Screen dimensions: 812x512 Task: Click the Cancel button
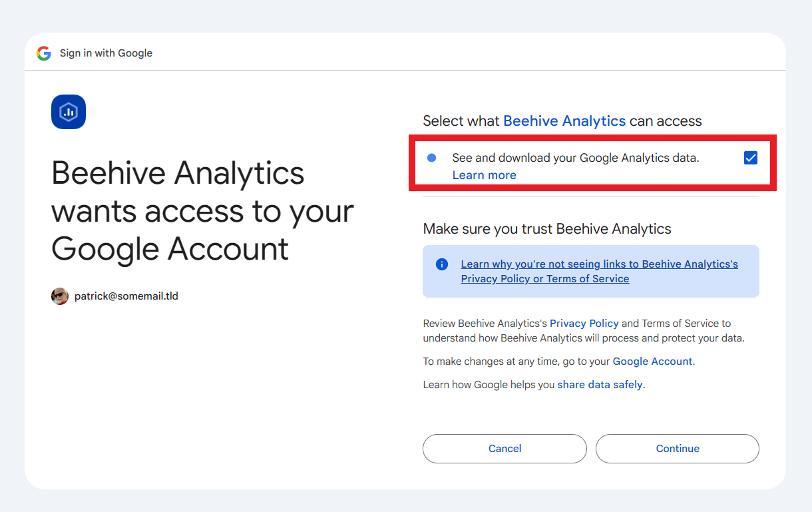point(505,449)
